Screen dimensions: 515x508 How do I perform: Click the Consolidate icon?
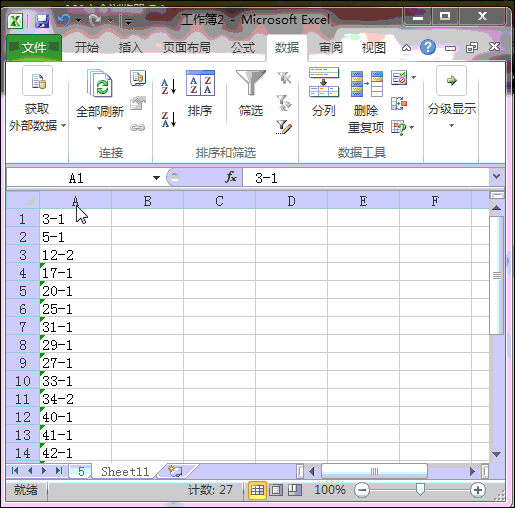pyautogui.click(x=399, y=103)
